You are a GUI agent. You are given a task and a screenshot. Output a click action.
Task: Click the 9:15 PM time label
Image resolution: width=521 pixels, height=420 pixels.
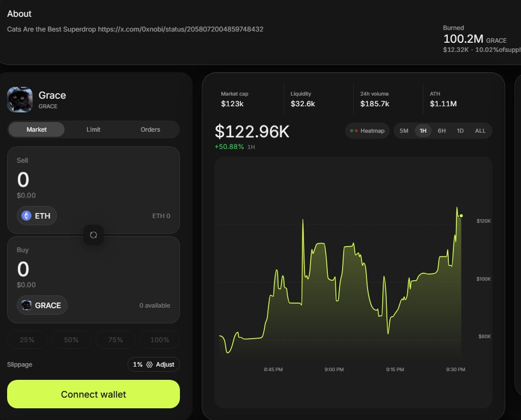coord(395,370)
